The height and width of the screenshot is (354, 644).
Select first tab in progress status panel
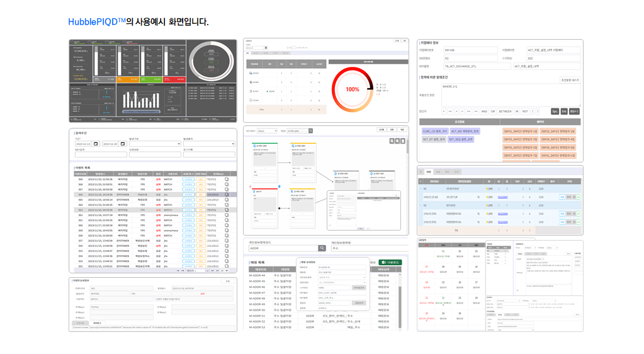pos(247,53)
